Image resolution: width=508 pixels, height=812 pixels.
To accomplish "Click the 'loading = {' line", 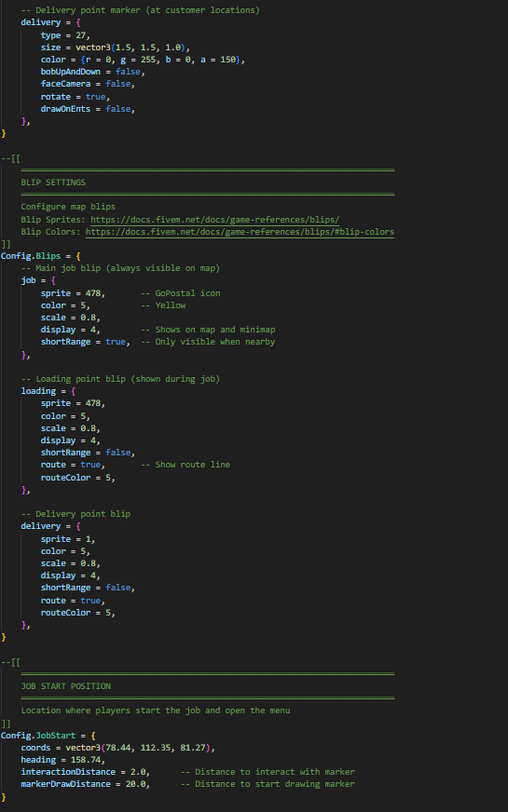I will pos(48,391).
